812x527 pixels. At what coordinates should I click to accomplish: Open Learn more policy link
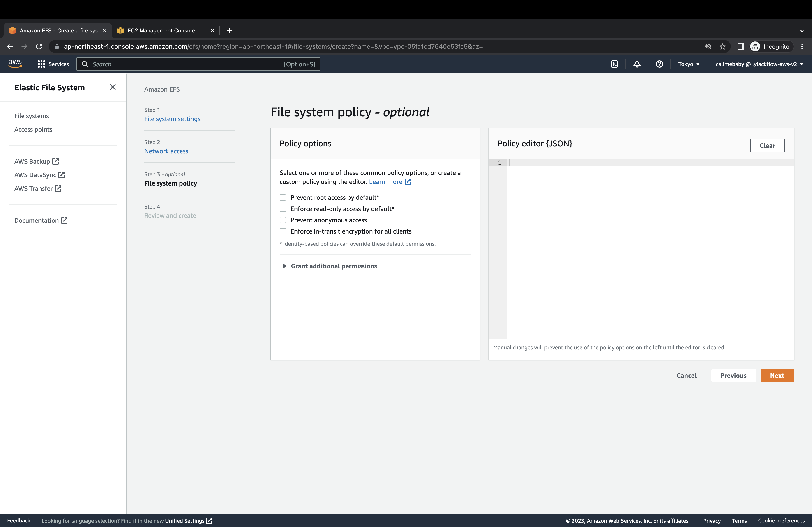390,182
